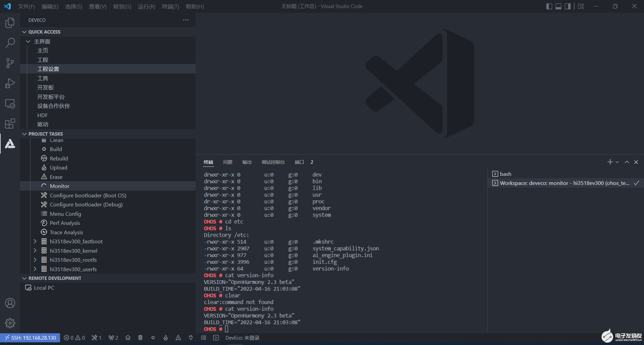This screenshot has width=644, height=345.
Task: Expand the hi3518ev300_kernel node
Action: (x=35, y=251)
